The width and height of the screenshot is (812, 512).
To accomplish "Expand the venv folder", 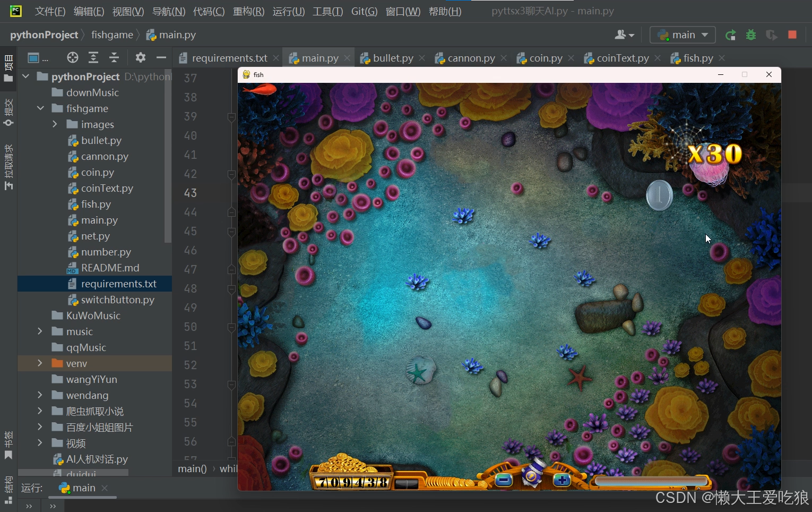I will click(40, 363).
